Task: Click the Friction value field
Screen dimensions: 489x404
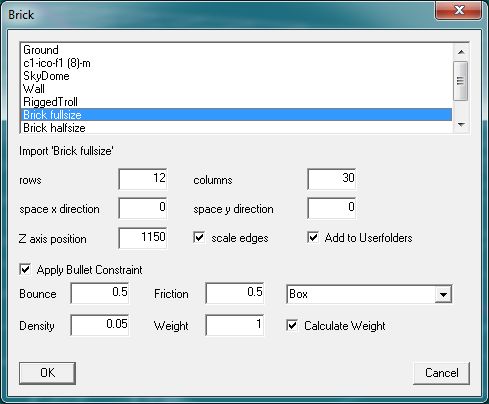Action: 235,293
